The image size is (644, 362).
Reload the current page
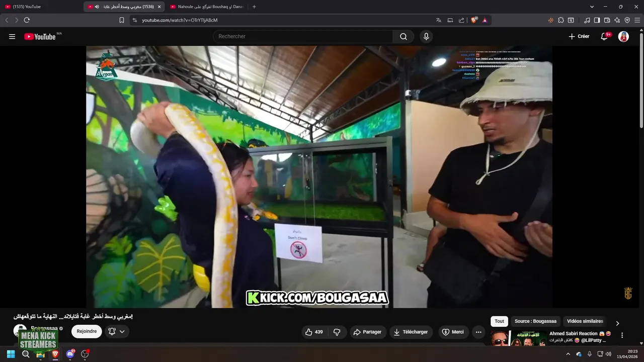(27, 20)
